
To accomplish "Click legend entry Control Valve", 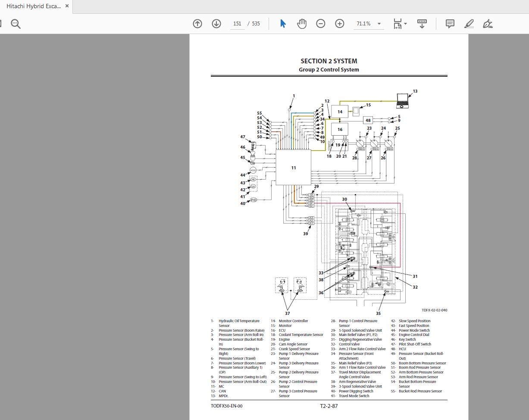I will 349,344.
